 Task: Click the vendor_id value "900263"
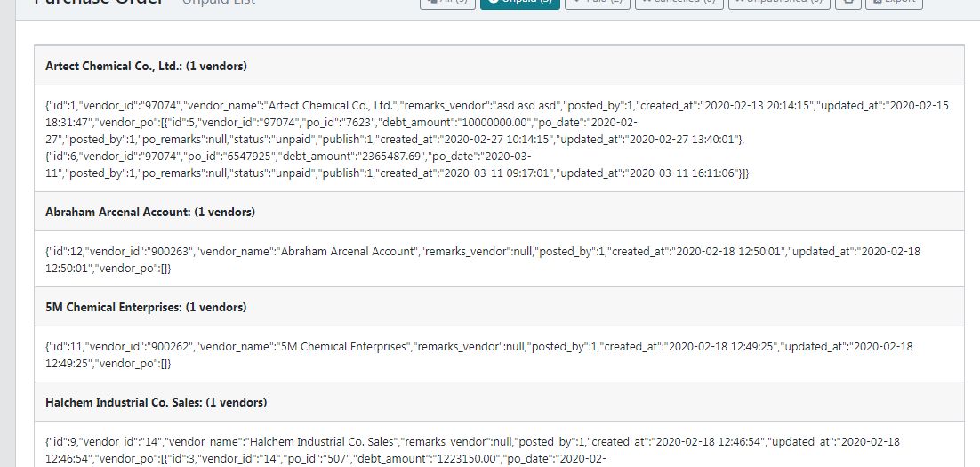pos(170,252)
